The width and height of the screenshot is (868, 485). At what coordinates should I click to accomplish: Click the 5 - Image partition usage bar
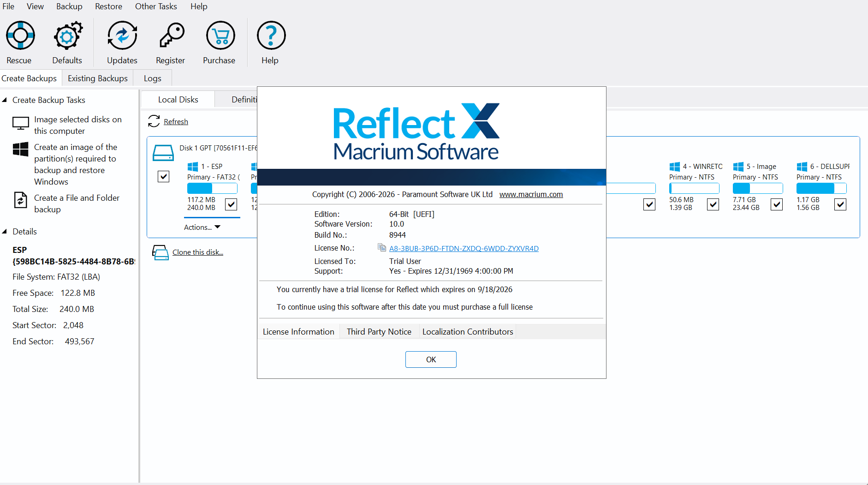[758, 188]
